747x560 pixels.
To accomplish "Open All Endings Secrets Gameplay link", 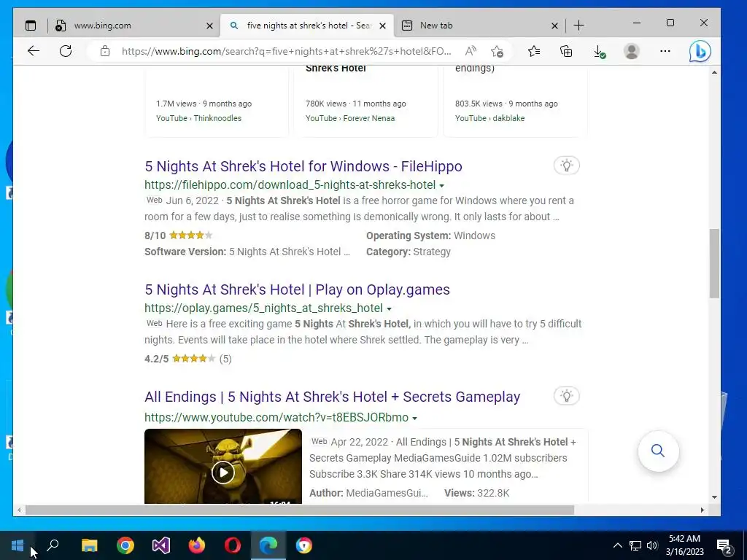I will tap(333, 397).
